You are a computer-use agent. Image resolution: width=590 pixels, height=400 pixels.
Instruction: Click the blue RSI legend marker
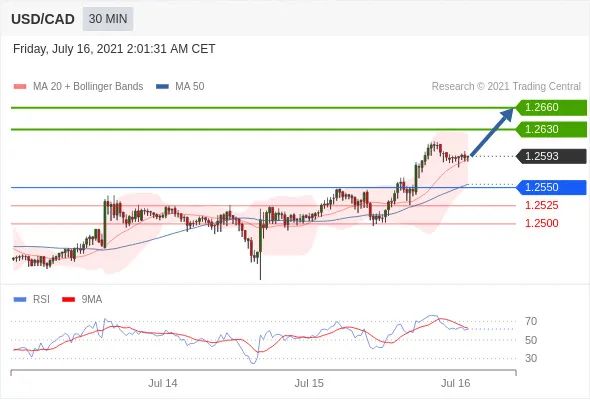tap(20, 300)
